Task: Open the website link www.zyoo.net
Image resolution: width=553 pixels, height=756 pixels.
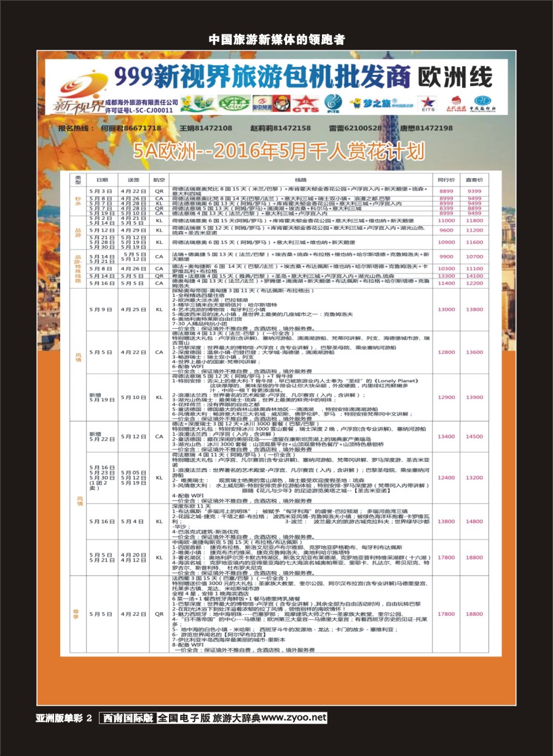Action: point(294,718)
